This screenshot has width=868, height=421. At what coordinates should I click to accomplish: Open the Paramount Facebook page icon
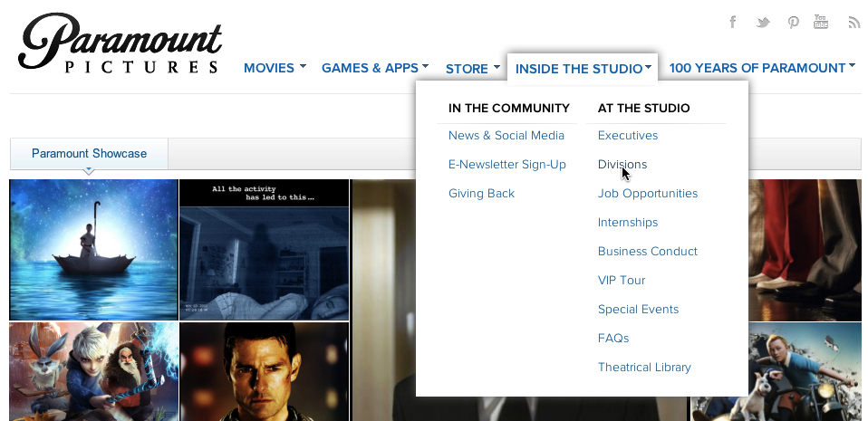(733, 22)
